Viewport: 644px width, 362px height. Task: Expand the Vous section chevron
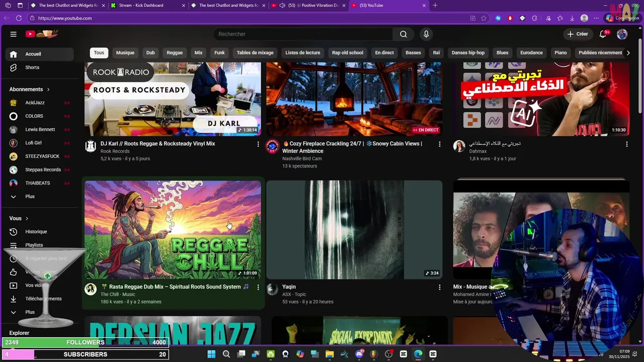click(x=27, y=219)
